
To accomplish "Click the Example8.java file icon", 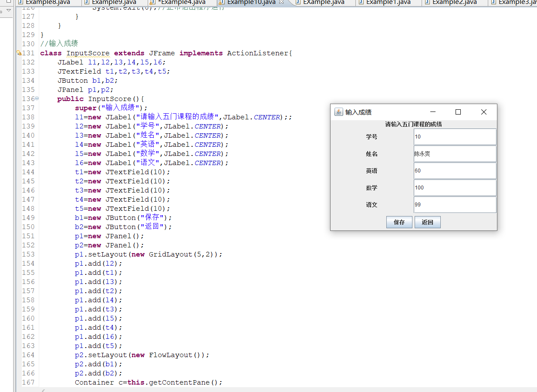I will point(20,2).
